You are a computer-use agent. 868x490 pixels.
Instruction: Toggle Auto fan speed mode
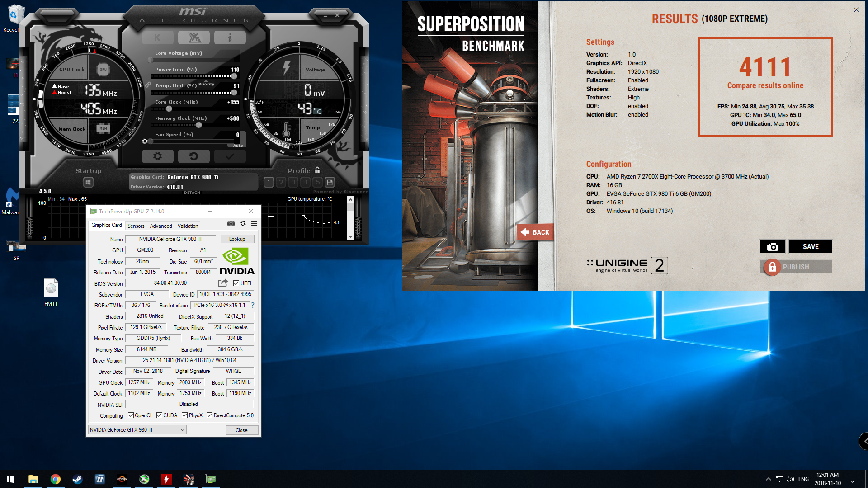click(x=238, y=146)
